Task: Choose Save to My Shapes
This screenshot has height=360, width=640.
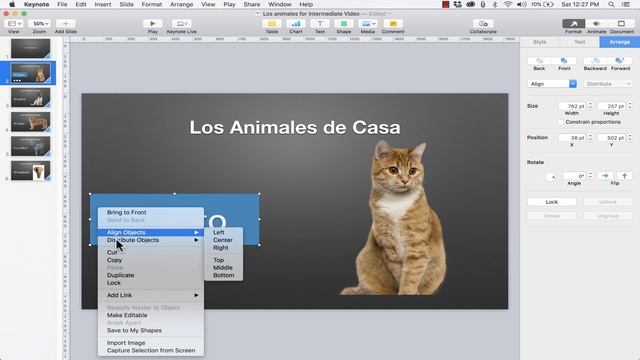Action: [151, 331]
